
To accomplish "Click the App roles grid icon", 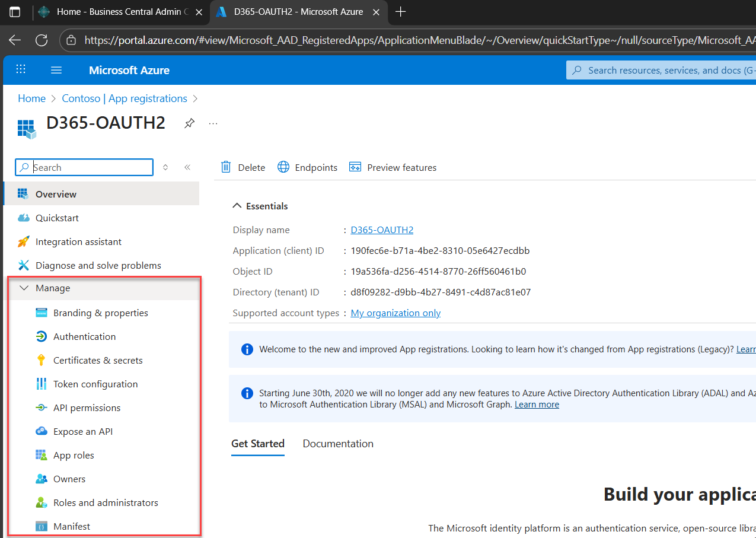I will [x=41, y=455].
